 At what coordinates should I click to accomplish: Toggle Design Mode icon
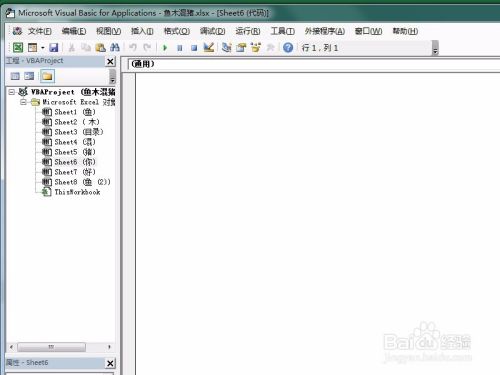point(209,48)
